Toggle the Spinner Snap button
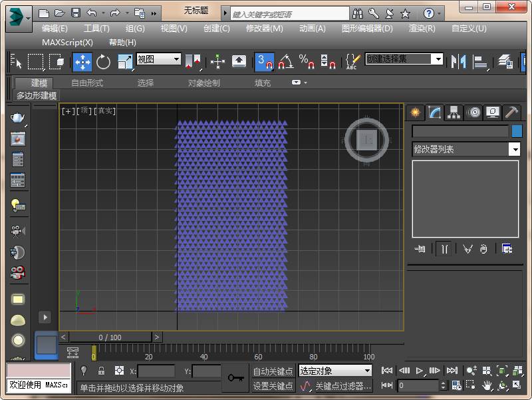 [x=328, y=62]
